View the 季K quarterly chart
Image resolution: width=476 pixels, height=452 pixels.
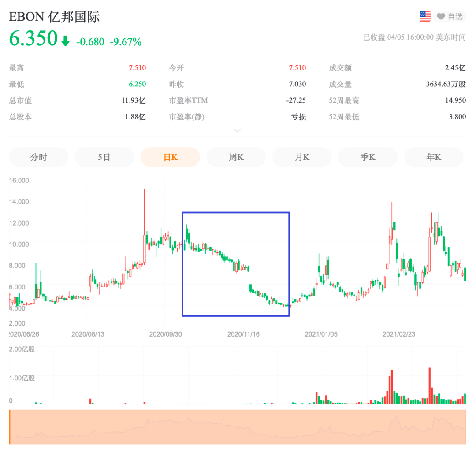[368, 157]
